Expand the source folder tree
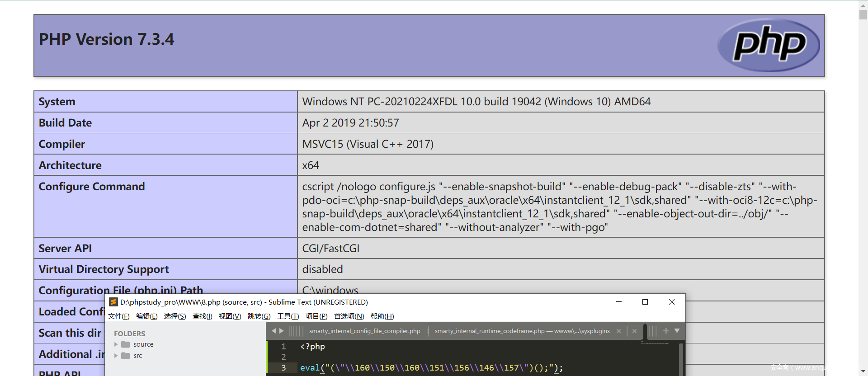868x376 pixels. coord(116,344)
